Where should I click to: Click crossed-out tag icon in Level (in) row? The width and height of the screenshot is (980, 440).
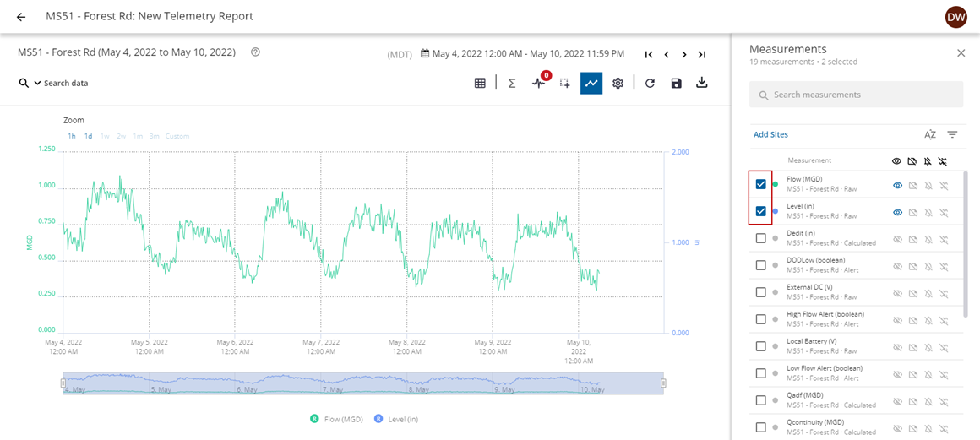(913, 213)
